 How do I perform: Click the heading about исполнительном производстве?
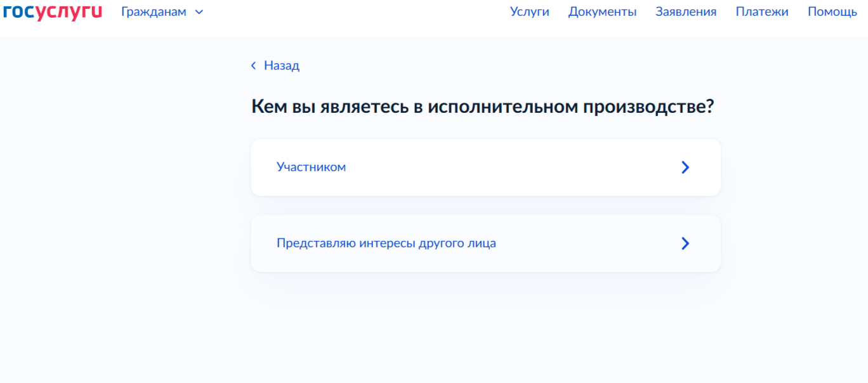point(482,107)
